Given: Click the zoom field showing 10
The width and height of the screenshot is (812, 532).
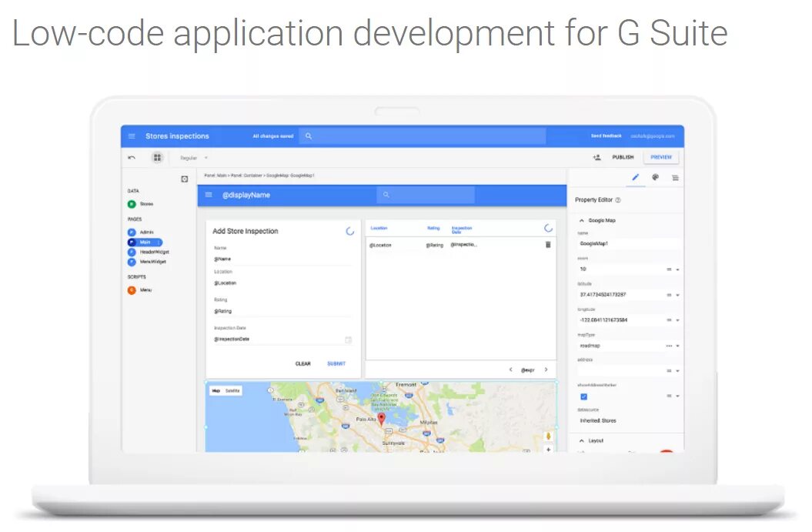Looking at the screenshot, I should [x=620, y=269].
